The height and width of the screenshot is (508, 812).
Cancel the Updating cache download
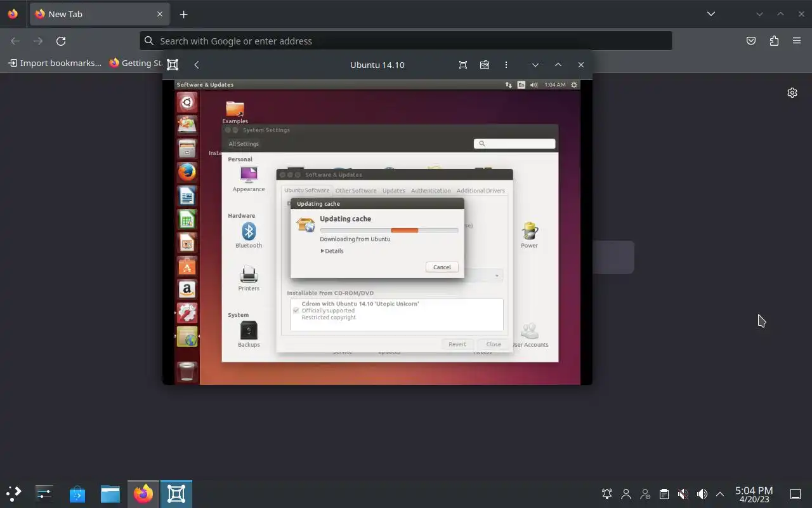point(442,267)
